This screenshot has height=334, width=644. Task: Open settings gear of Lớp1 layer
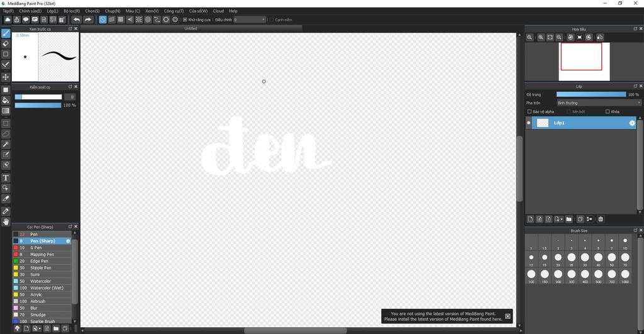[x=632, y=123]
